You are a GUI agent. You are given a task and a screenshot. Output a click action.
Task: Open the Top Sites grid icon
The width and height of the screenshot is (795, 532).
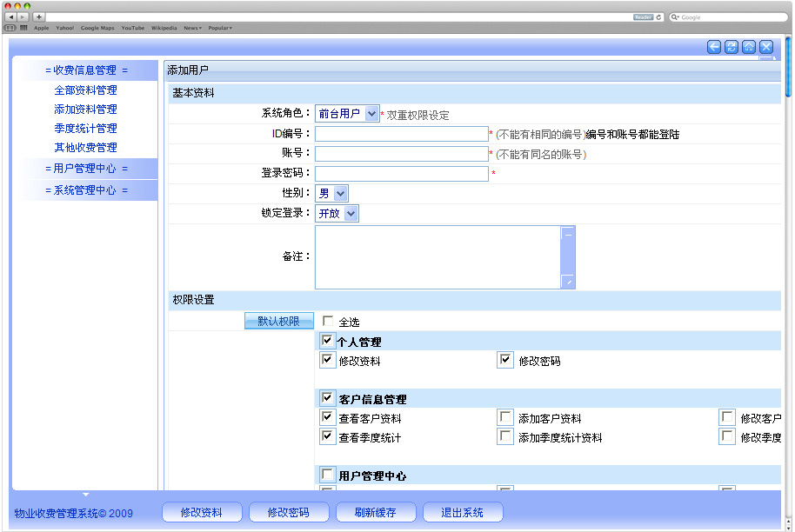[23, 28]
